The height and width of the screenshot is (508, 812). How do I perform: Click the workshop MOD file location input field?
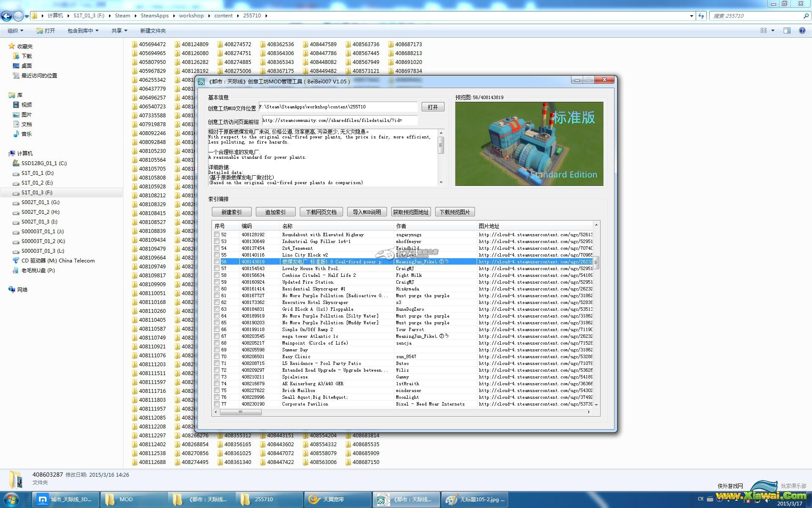click(338, 107)
